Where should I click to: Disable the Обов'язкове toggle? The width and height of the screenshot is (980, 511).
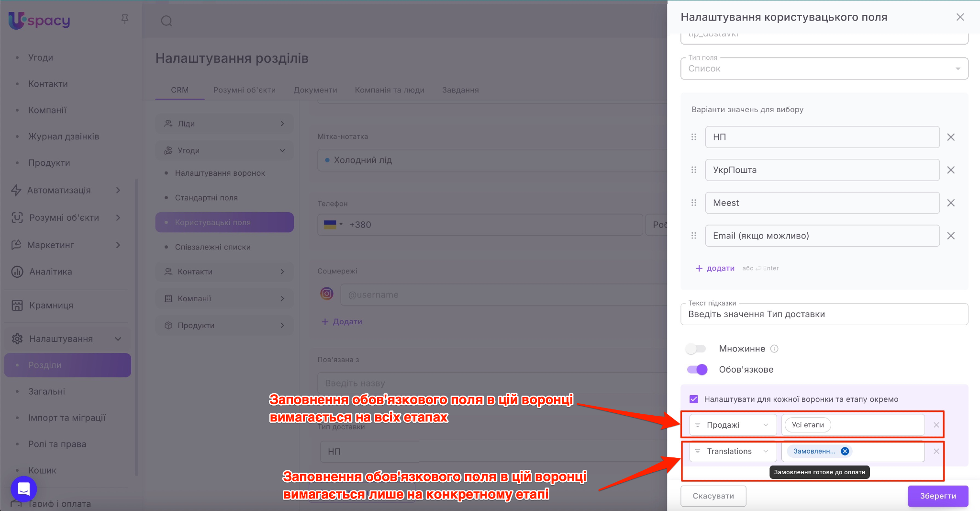[x=697, y=369]
